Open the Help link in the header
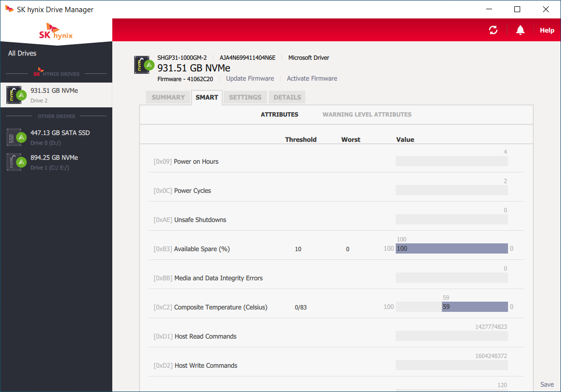The image size is (561, 392). click(547, 31)
